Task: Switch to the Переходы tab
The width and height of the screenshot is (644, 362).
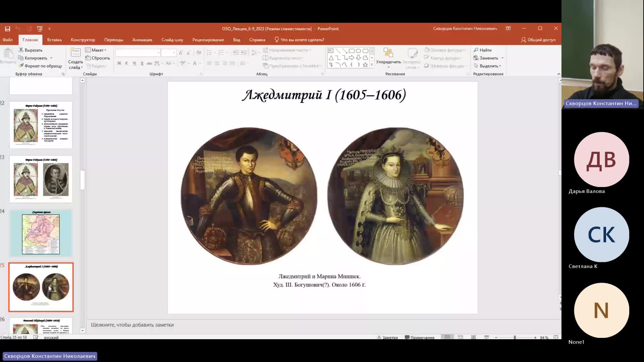Action: pyautogui.click(x=114, y=40)
